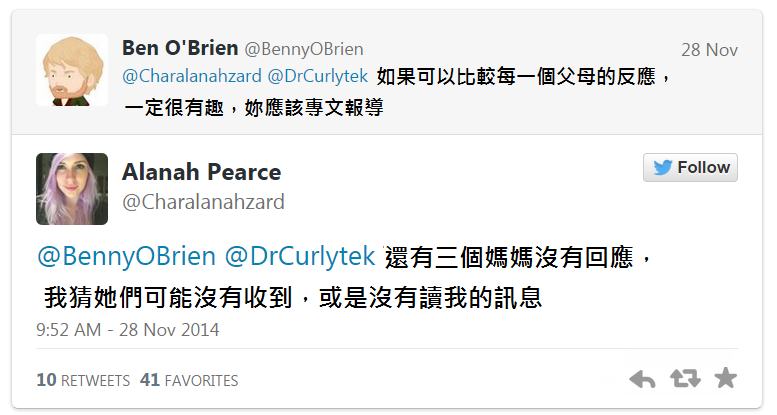View the 10 Retweets list
777x415 pixels.
point(83,380)
